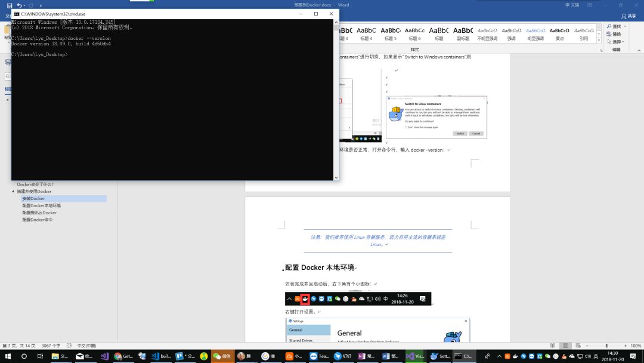644x363 pixels.
Task: Switch to the OneNote taskbar window
Action: (x=366, y=356)
